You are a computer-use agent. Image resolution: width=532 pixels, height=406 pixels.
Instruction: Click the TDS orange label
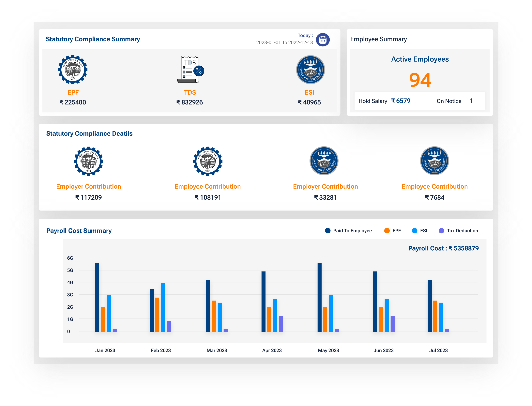click(x=190, y=93)
